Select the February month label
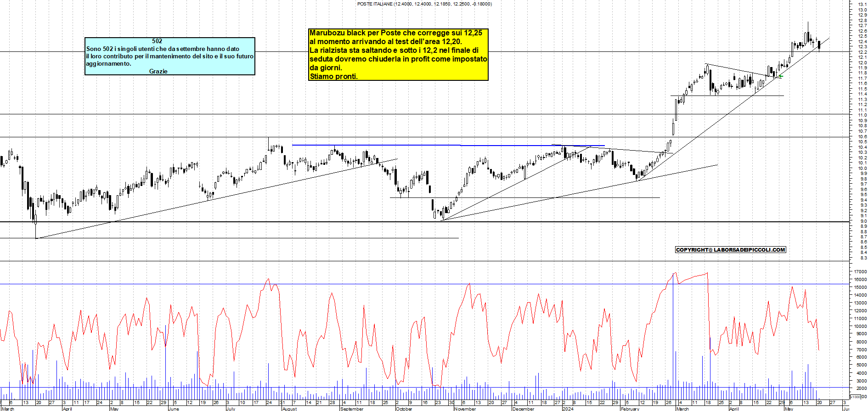 tap(630, 409)
